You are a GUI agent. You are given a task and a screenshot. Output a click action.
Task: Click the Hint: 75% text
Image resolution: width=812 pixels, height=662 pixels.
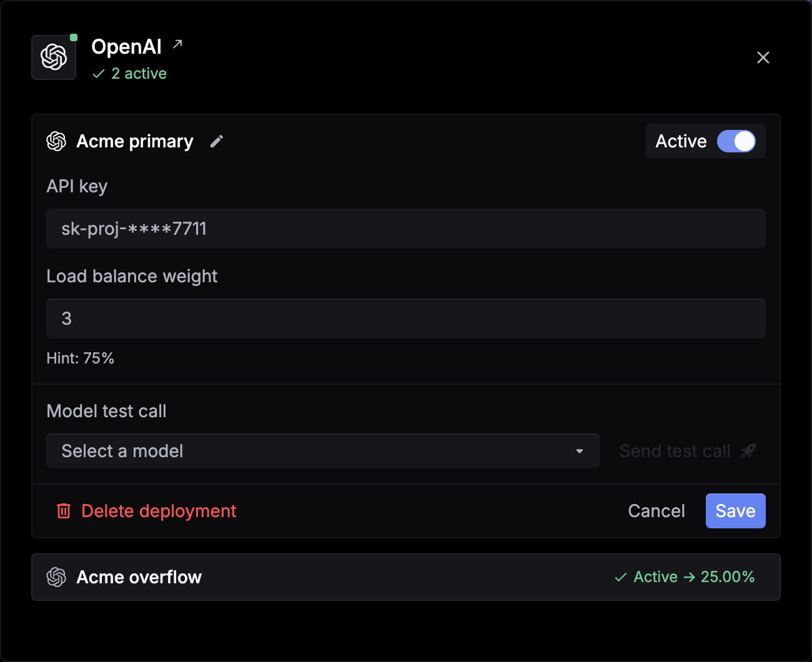[x=81, y=358]
